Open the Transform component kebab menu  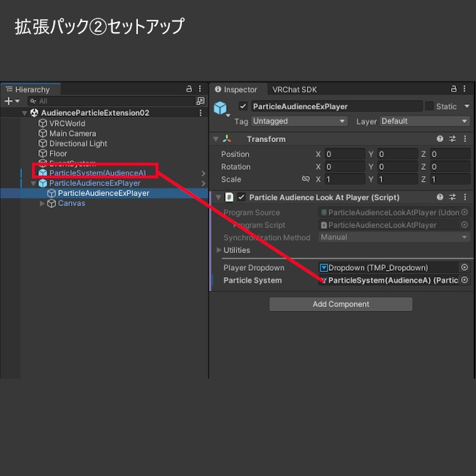coord(465,139)
